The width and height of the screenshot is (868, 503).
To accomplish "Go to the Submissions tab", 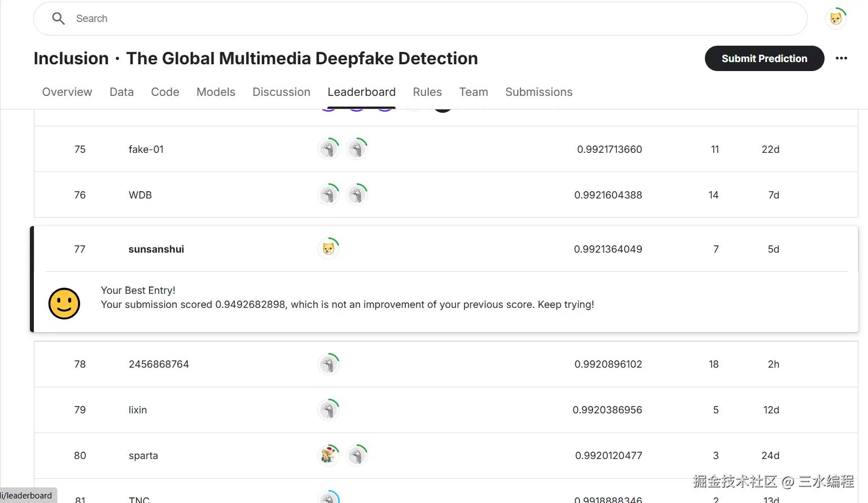I will 538,92.
